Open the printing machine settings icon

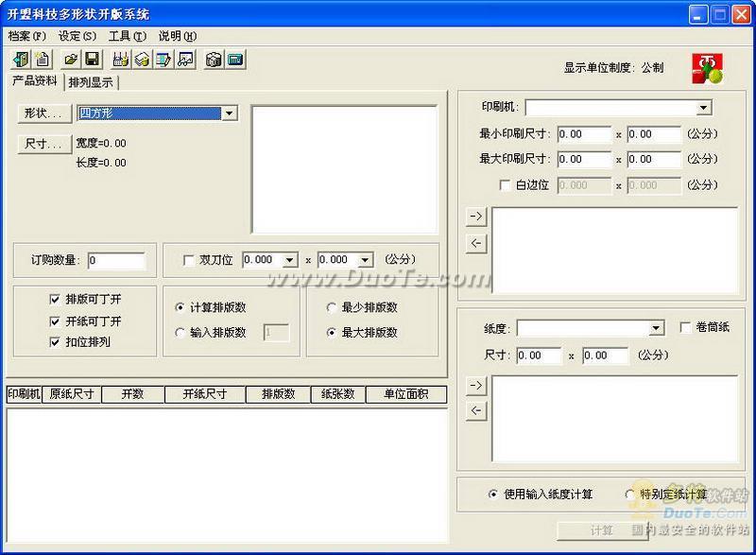(x=121, y=60)
